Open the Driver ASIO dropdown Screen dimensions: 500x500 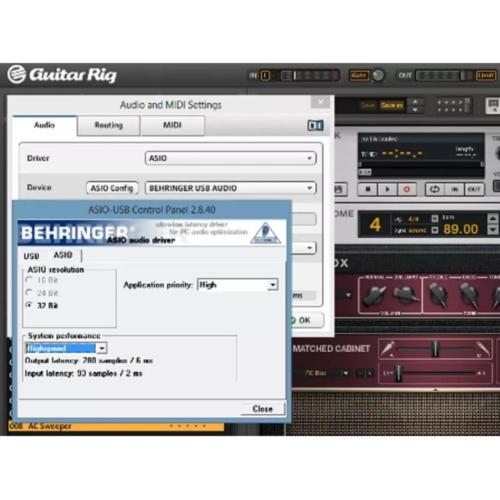tap(230, 158)
